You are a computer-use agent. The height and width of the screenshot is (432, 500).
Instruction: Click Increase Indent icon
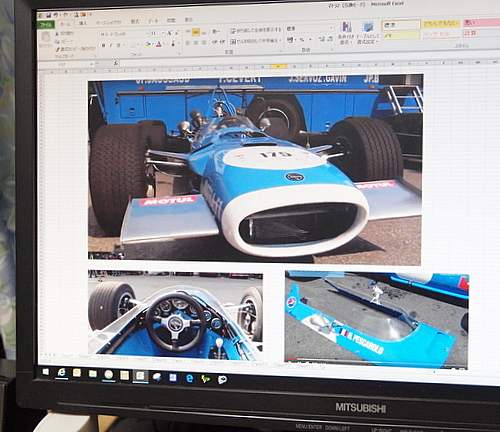[x=222, y=42]
